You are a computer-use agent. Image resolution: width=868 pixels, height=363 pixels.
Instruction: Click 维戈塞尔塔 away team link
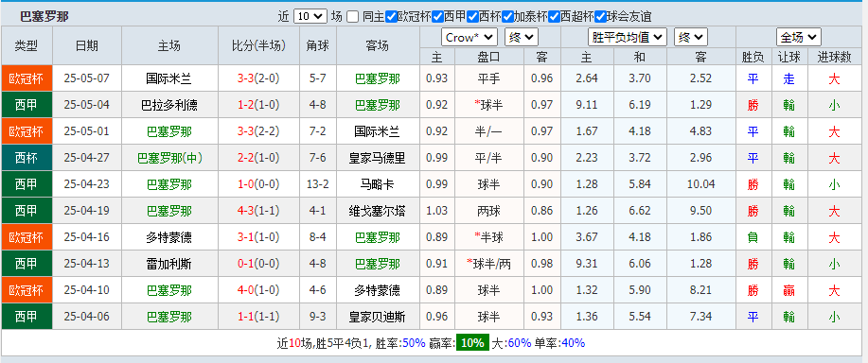pyautogui.click(x=377, y=211)
